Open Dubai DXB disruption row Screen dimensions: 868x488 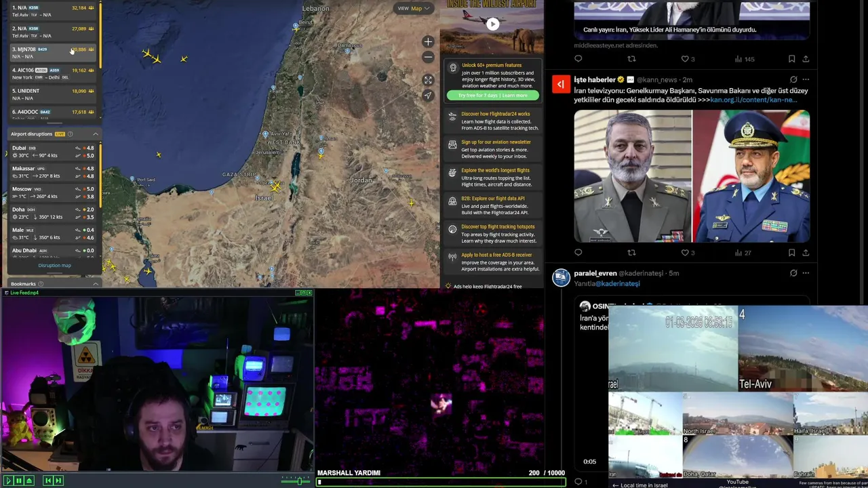coord(53,152)
